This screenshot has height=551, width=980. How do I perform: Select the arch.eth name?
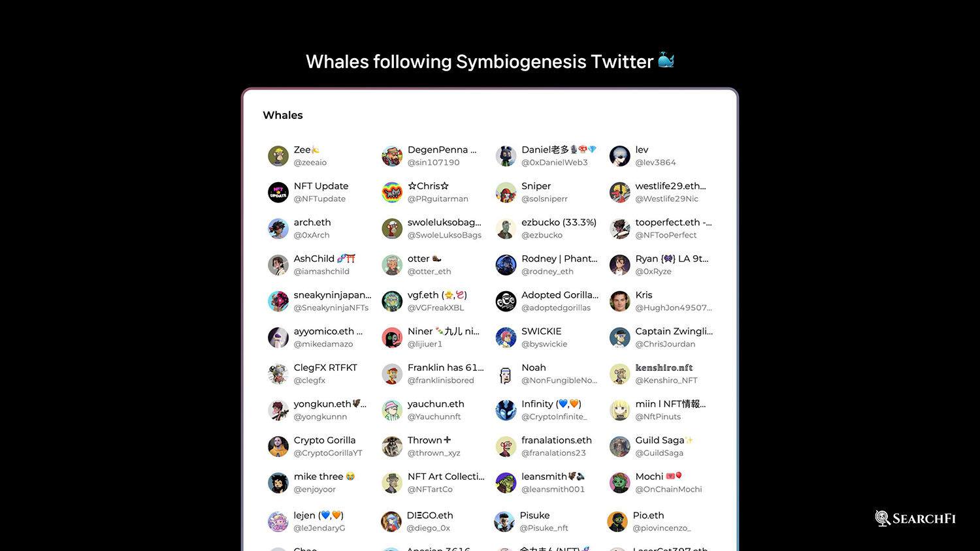(x=312, y=222)
